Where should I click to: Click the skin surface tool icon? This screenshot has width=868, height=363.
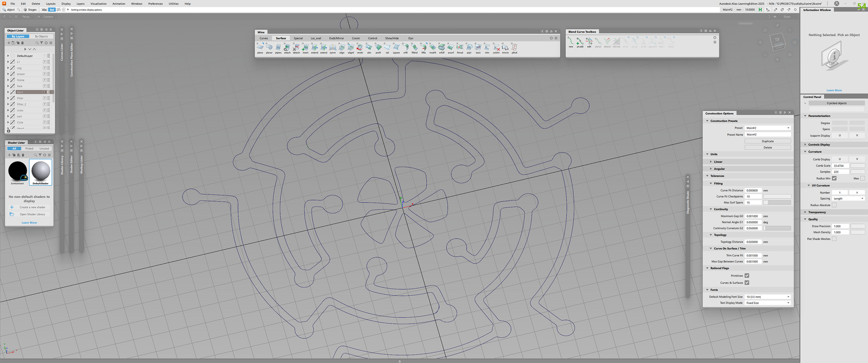click(369, 47)
